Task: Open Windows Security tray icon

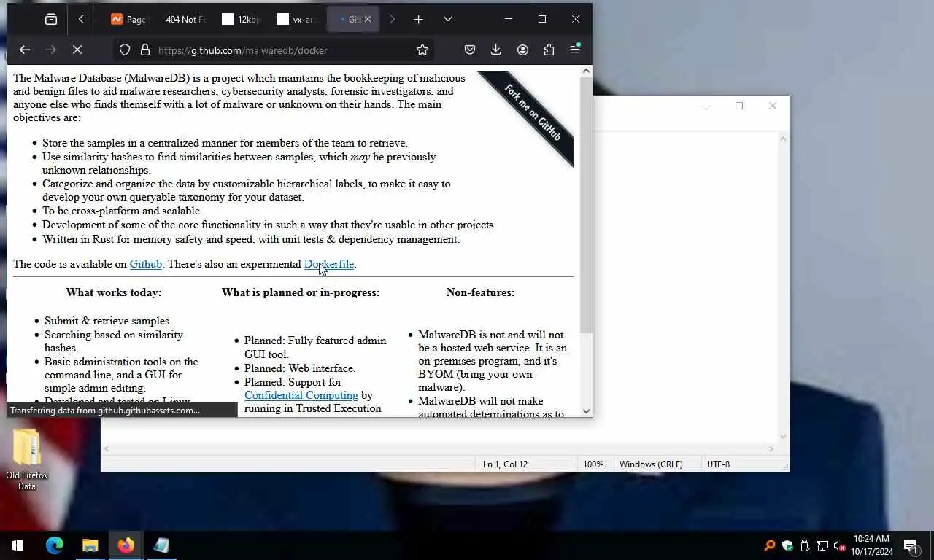Action: 787,545
